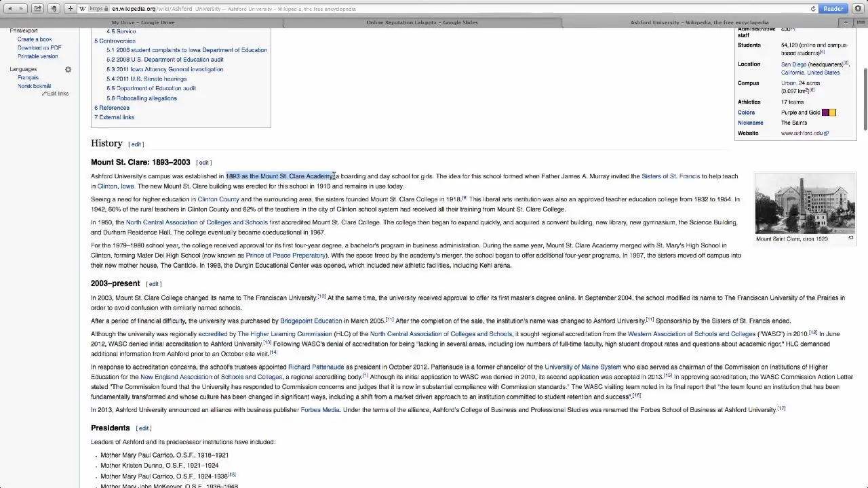The height and width of the screenshot is (488, 868).
Task: Reload the page with the refresh icon
Action: coord(813,9)
